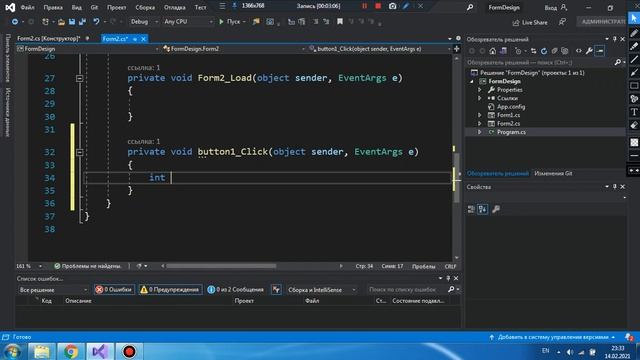This screenshot has width=640, height=360.
Task: Open the 161 % zoom level dropdown
Action: point(29,266)
